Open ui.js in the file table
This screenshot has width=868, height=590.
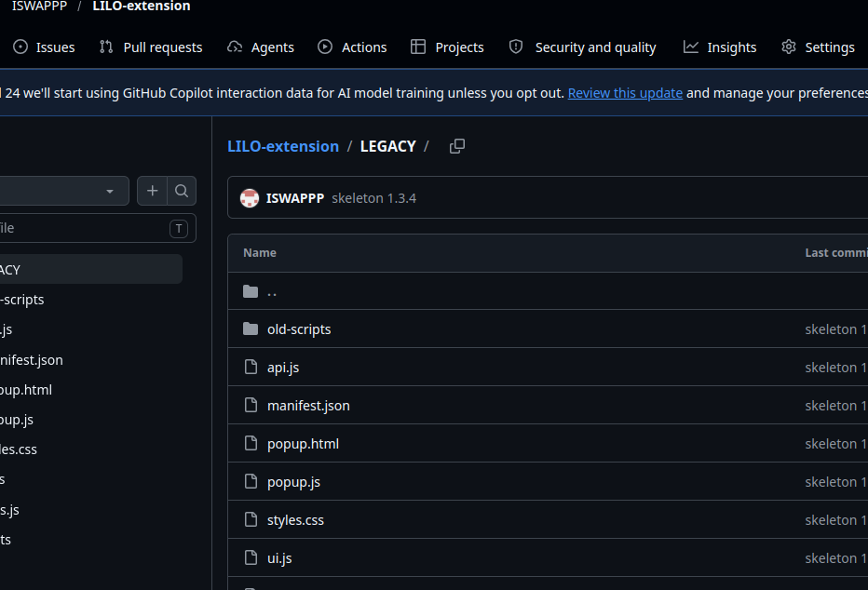(279, 558)
